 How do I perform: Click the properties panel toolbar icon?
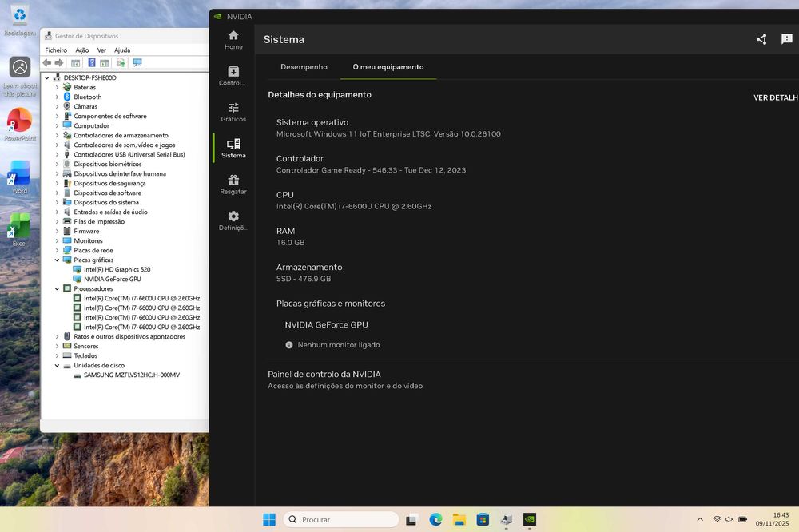click(105, 62)
